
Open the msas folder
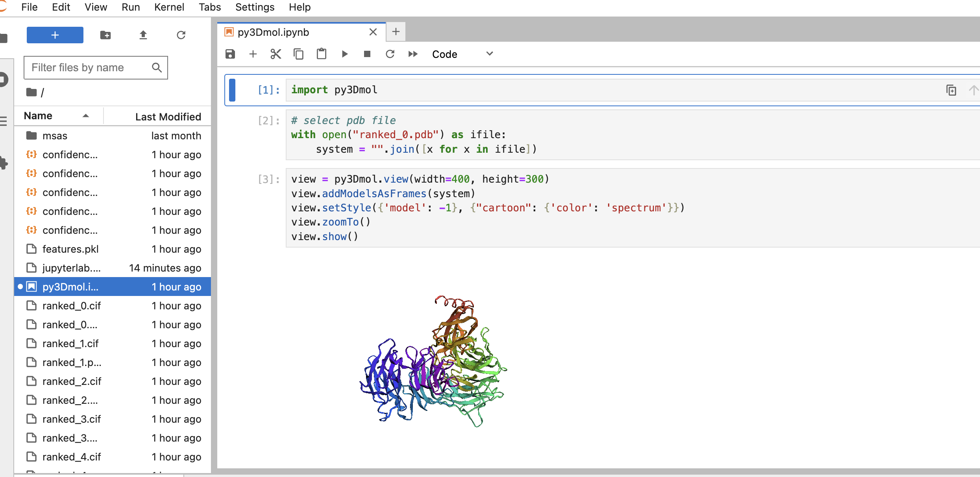click(113, 136)
